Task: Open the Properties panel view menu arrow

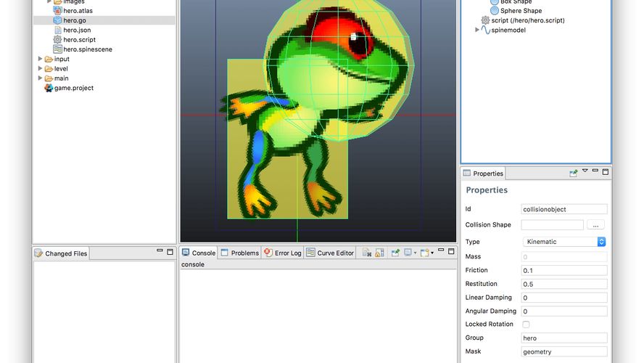Action: coord(585,171)
